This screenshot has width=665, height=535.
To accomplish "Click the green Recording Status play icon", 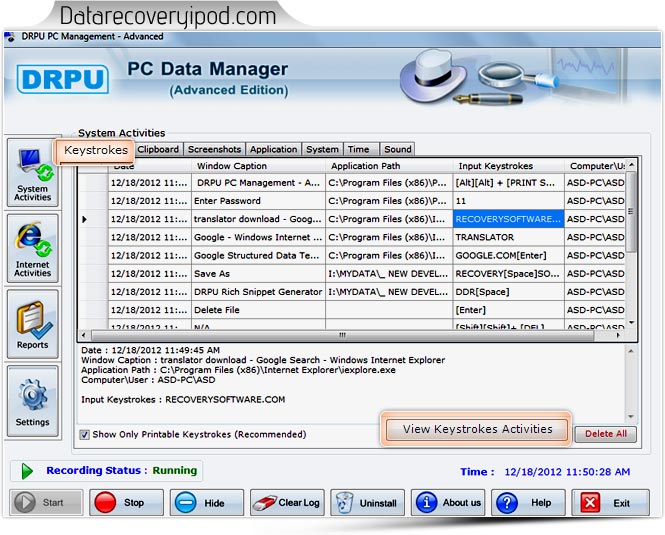I will 27,471.
